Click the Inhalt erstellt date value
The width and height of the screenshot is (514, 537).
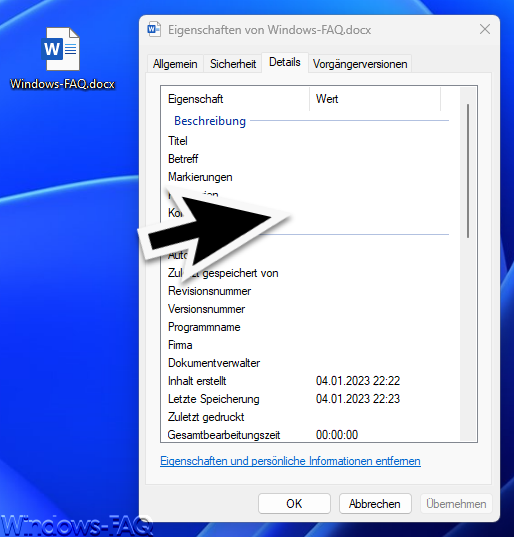[x=358, y=381]
